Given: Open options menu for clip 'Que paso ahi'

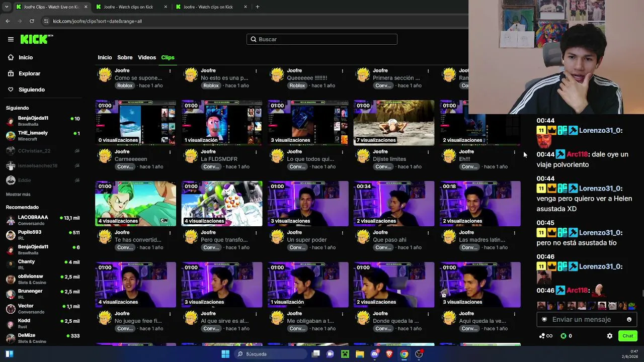Looking at the screenshot, I should click(428, 233).
